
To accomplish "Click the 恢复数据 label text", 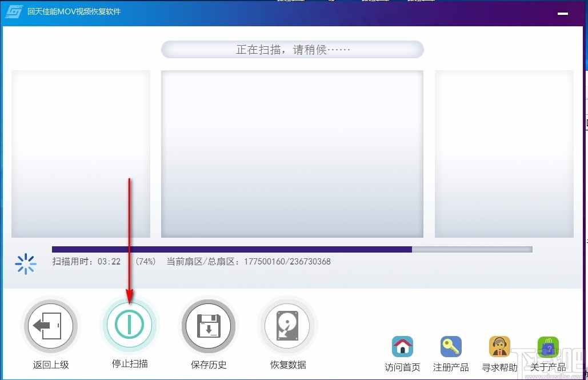I will [x=287, y=365].
